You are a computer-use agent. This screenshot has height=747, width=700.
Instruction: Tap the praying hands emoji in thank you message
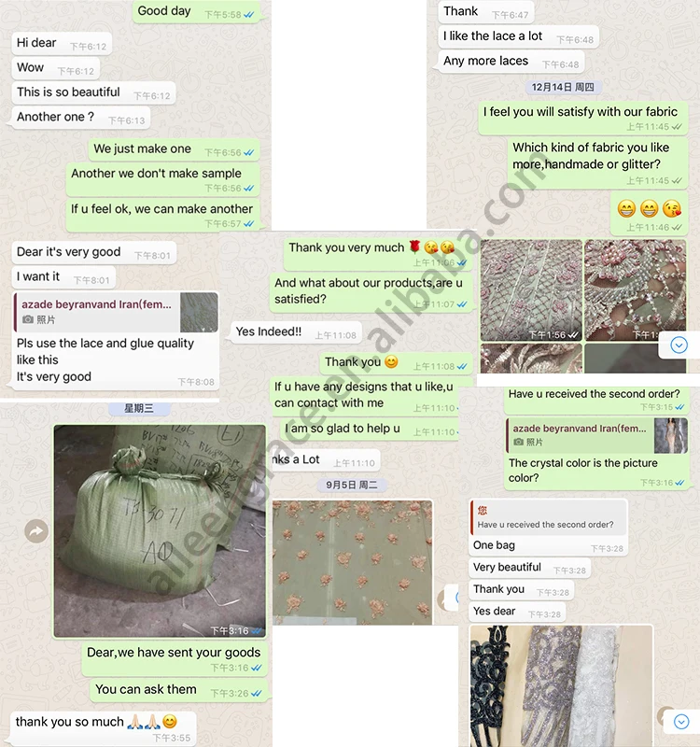145,722
